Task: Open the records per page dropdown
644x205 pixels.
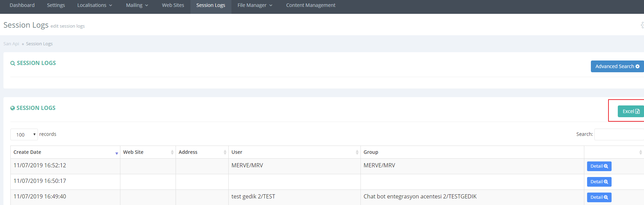Action: (x=24, y=134)
